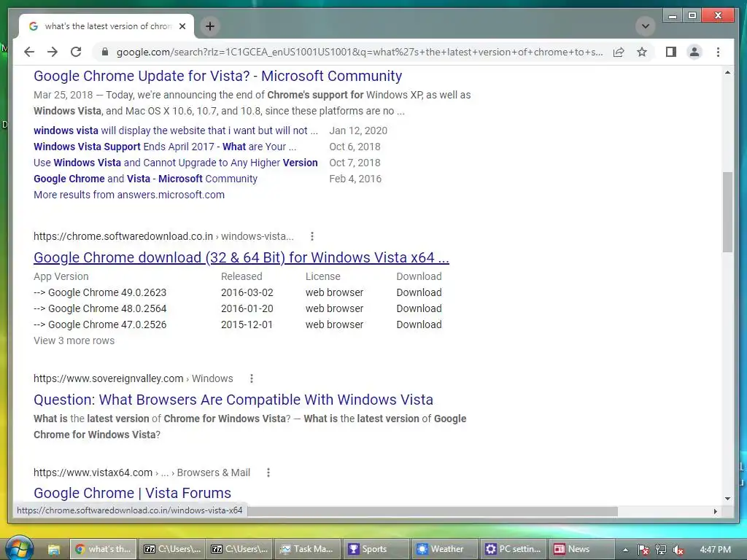Viewport: 747px width, 560px height.
Task: Open the Windows Start menu
Action: coord(19,548)
